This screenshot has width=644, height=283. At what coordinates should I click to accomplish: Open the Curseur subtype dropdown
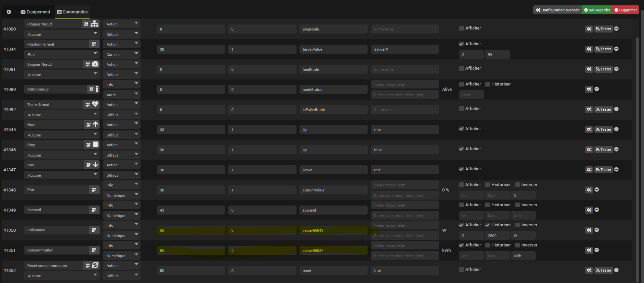tap(121, 54)
